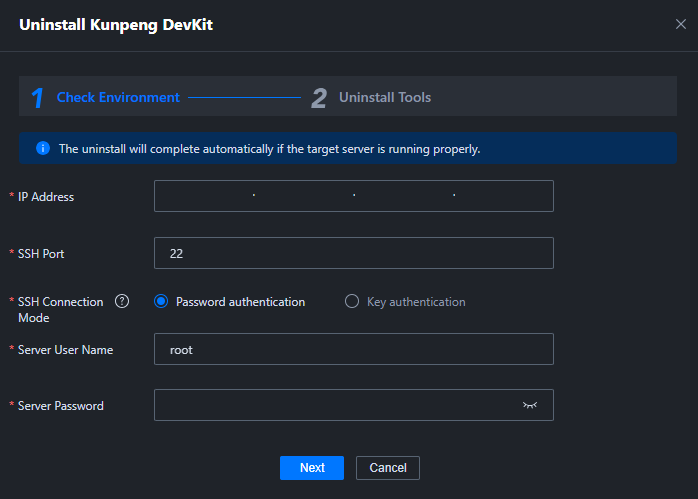
Task: Open the Uninstall Tools step
Action: 385,97
